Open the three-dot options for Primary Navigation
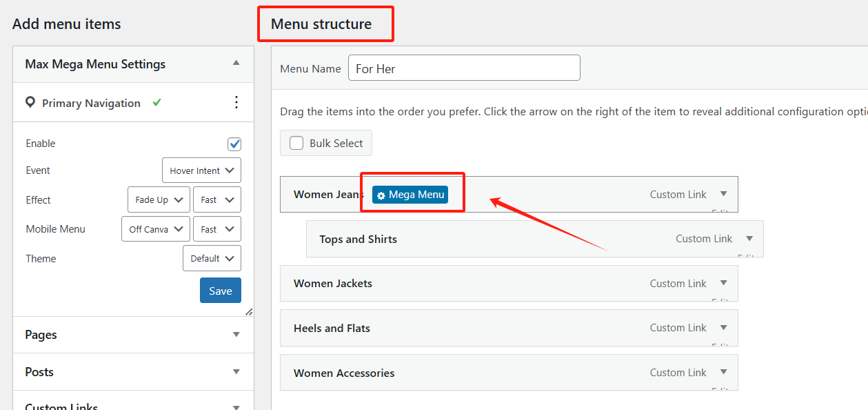The image size is (868, 410). pos(236,103)
